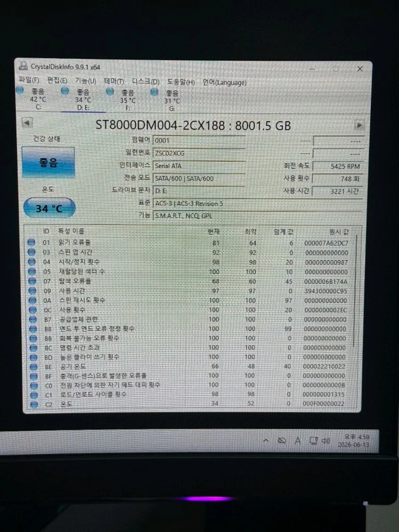This screenshot has height=532, width=399.
Task: Click the previous disk arrow button
Action: point(27,123)
